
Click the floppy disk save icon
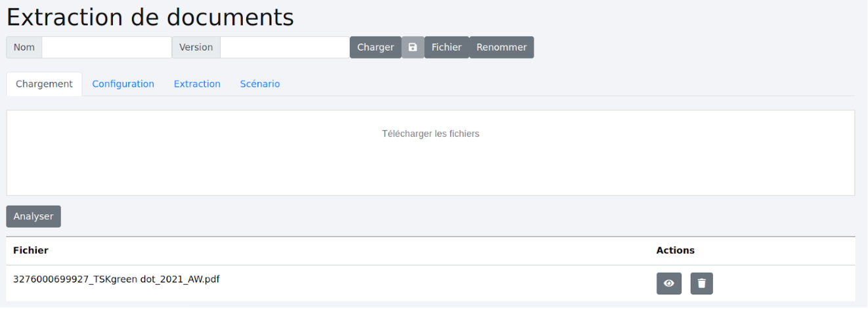click(413, 47)
